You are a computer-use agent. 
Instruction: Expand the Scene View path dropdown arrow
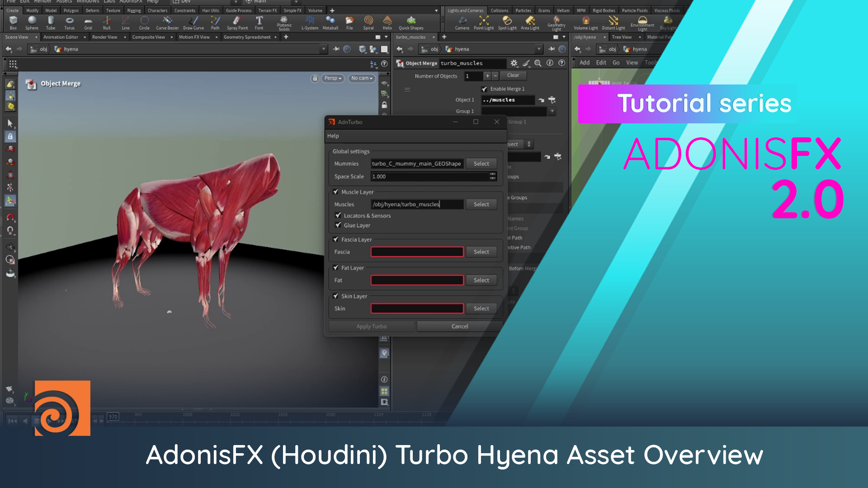pyautogui.click(x=324, y=49)
